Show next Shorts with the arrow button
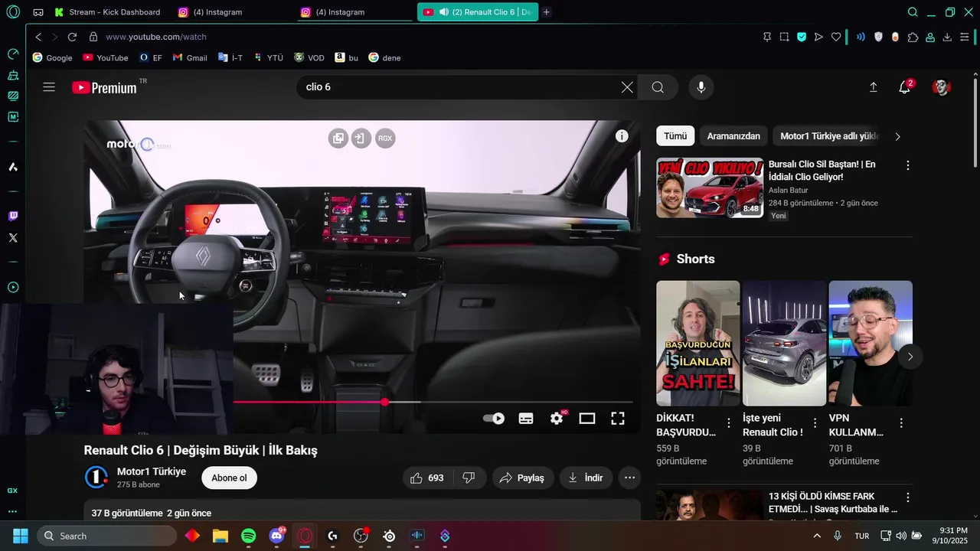Viewport: 980px width, 551px height. point(910,357)
